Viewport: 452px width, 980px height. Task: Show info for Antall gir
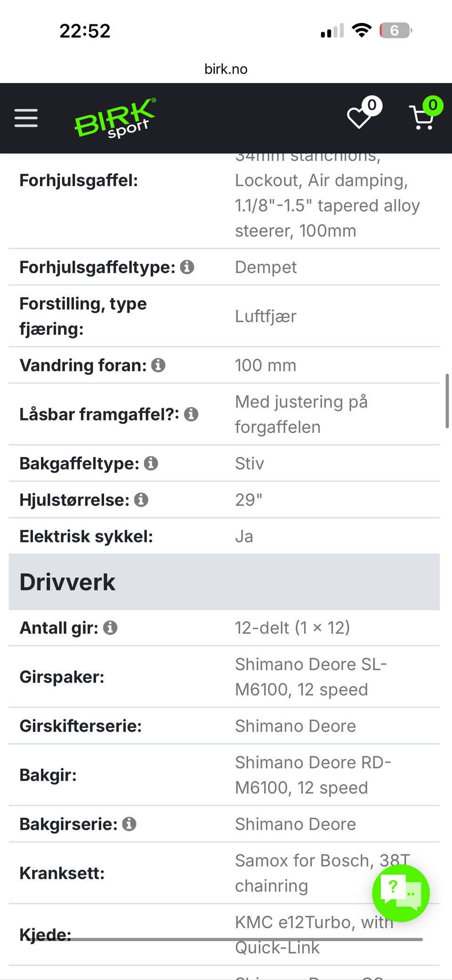[x=110, y=628]
